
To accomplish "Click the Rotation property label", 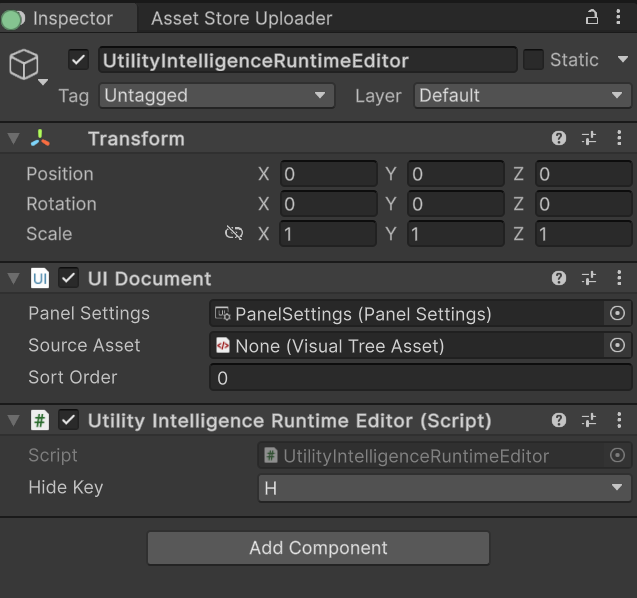I will (x=61, y=204).
